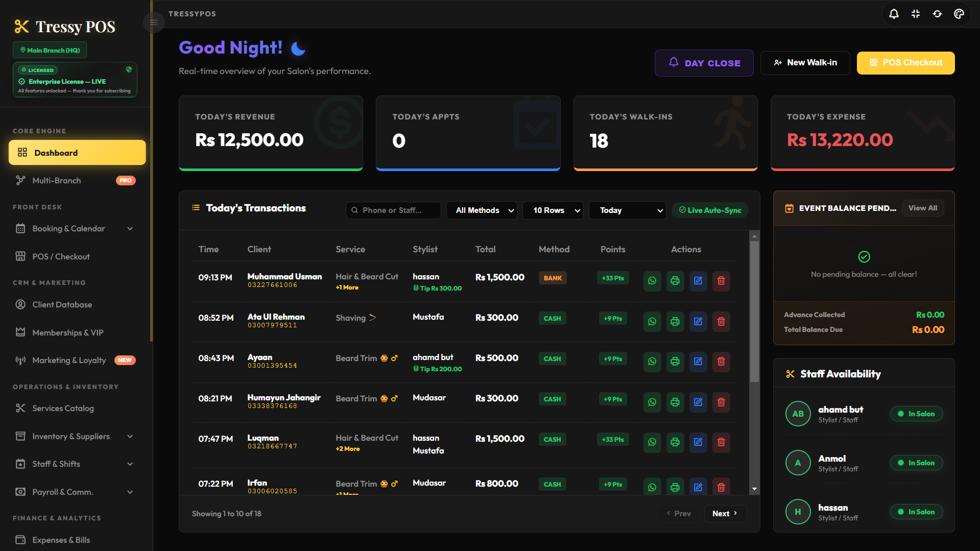Print receipt for Ata Ul Rehman transaction
This screenshot has height=551, width=980.
pyautogui.click(x=675, y=321)
